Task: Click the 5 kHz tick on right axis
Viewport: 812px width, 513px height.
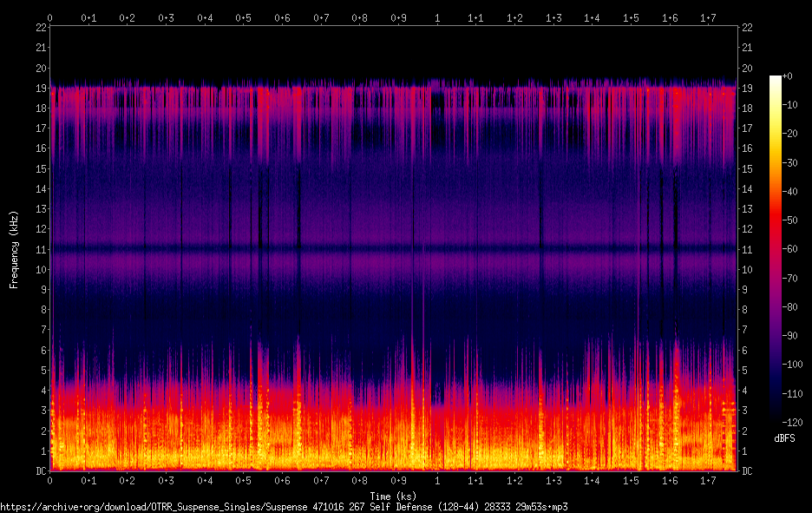Action: pyautogui.click(x=744, y=371)
